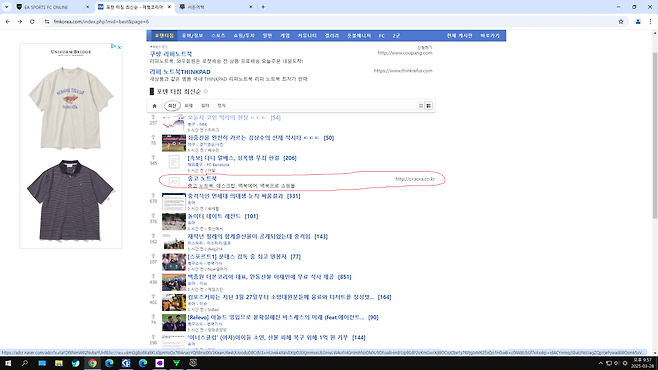Screen dimensions: 658x370
Task: Open the post with [77] comments
Action: click(x=244, y=257)
